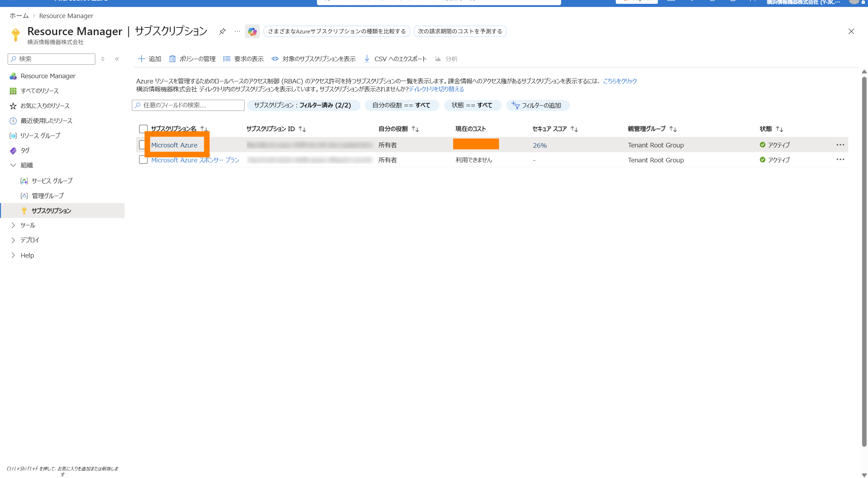This screenshot has height=478, width=868.
Task: Check the Microsoft Azure スポンサー プラン row checkbox
Action: pos(143,160)
